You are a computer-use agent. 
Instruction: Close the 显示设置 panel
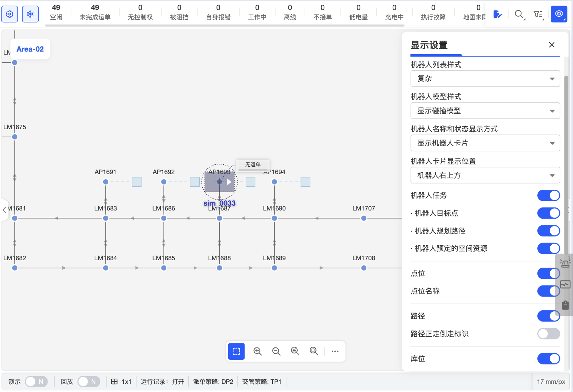pos(551,45)
